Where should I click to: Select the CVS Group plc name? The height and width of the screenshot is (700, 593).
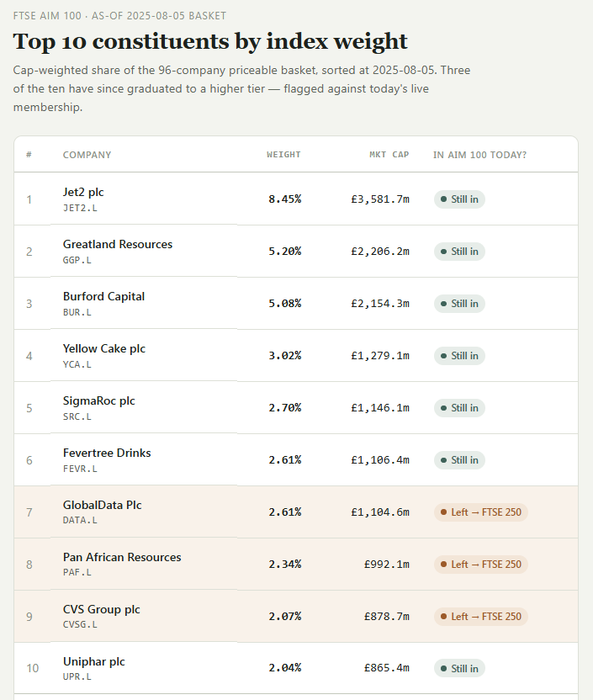(101, 610)
